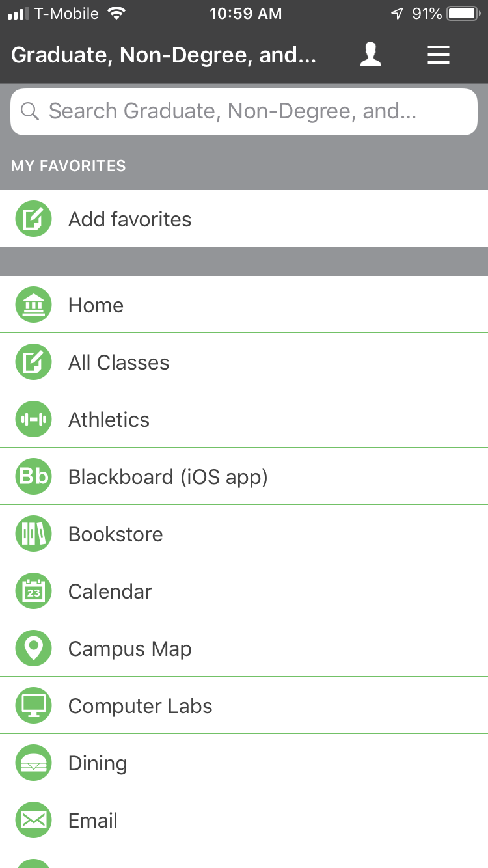The width and height of the screenshot is (488, 868).
Task: Open the Computer Labs entry
Action: pos(141,706)
